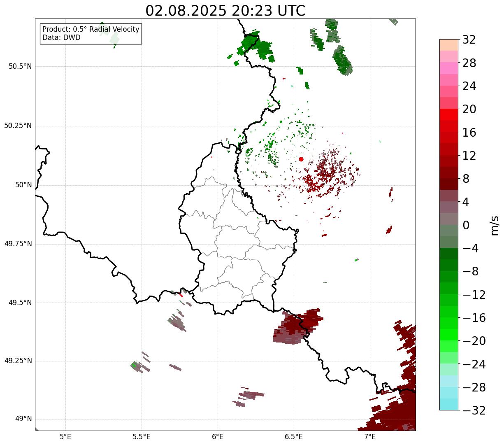Click the cyan swatch at the colorbar bottom

click(x=449, y=404)
